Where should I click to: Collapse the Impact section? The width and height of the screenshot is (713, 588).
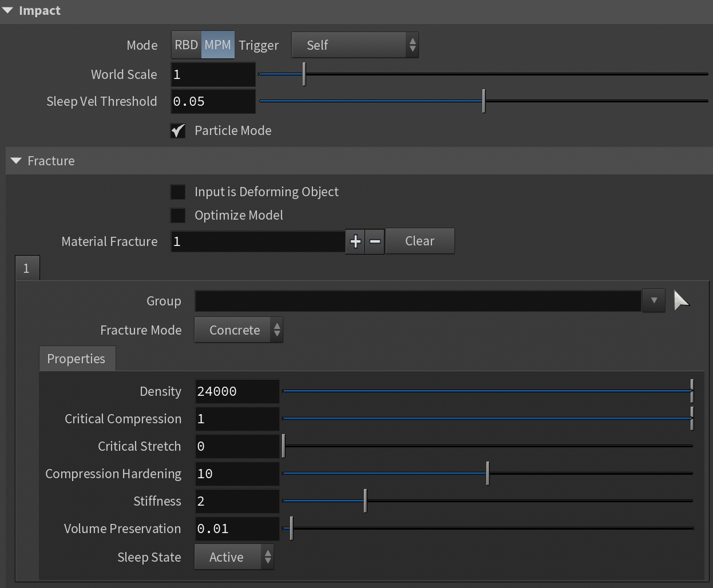[x=7, y=11]
